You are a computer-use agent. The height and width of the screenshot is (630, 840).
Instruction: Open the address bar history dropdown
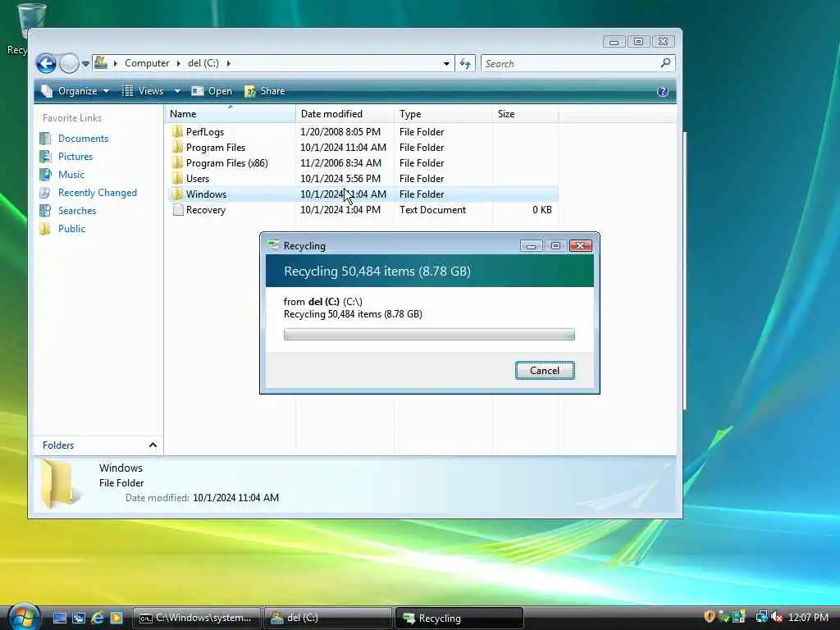click(x=446, y=64)
